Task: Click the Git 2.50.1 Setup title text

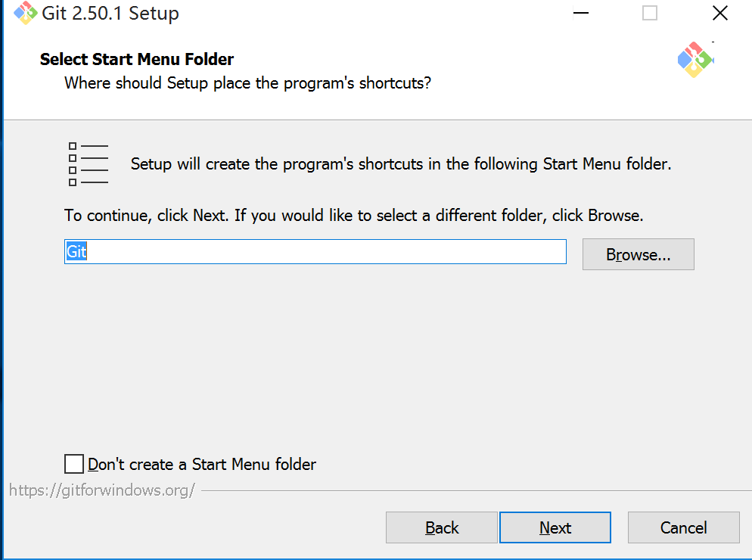Action: click(x=110, y=14)
